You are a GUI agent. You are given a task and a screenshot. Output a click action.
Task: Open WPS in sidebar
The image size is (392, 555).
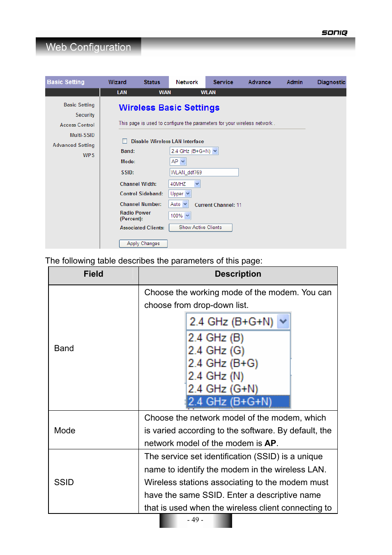pos(89,155)
